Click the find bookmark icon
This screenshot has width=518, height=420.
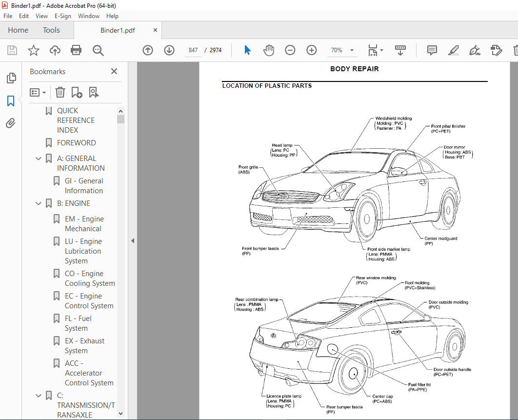tap(94, 93)
